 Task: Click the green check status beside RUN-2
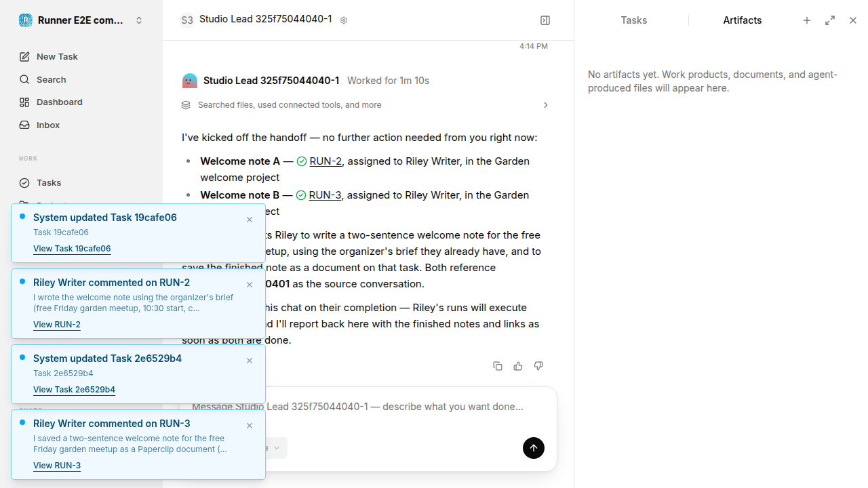(x=302, y=161)
